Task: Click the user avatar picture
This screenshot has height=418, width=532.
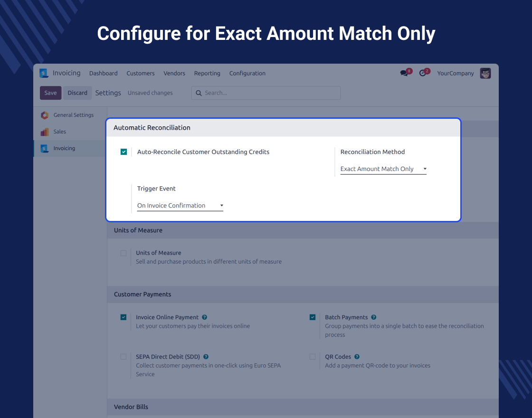Action: [485, 73]
